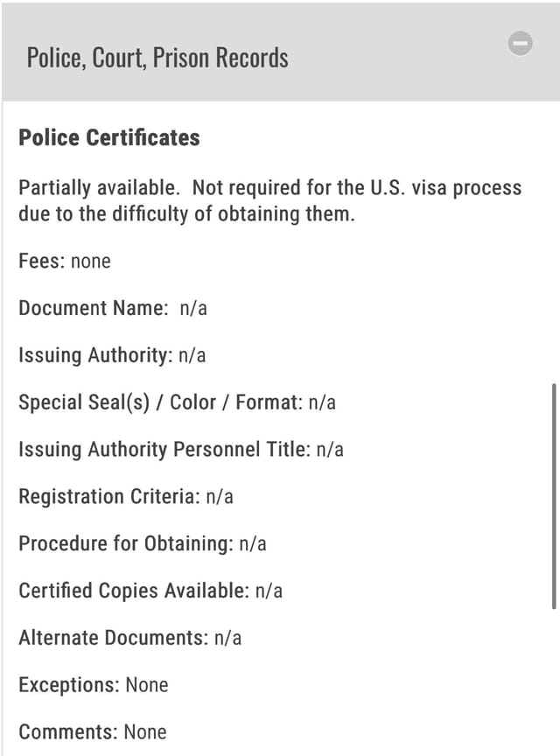Click the 'none' value after Fees

point(91,262)
